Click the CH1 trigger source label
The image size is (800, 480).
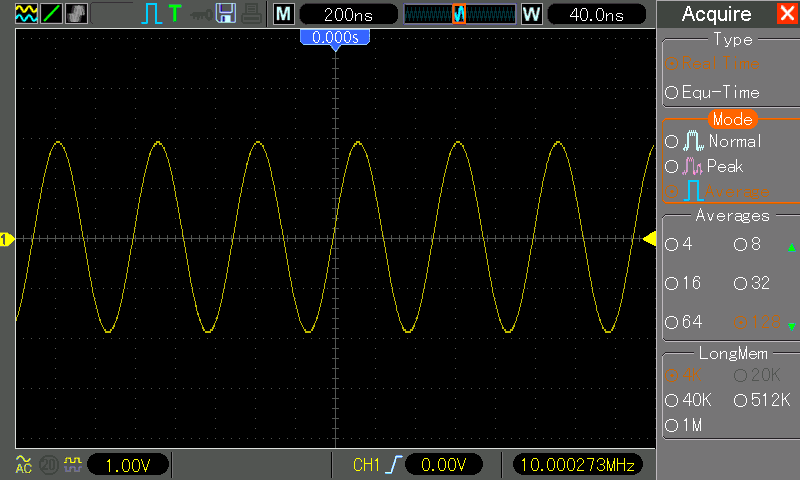coord(366,465)
